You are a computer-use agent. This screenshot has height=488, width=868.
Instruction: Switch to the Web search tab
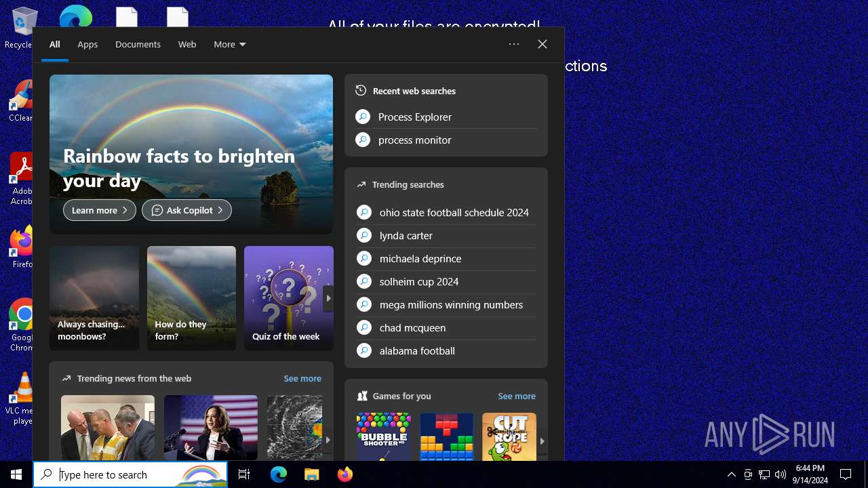tap(187, 45)
